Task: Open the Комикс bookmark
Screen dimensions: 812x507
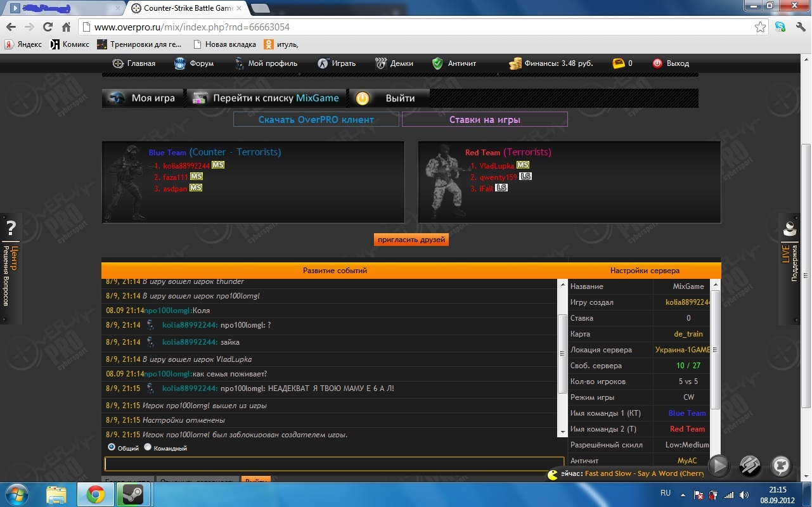Action: [x=69, y=44]
